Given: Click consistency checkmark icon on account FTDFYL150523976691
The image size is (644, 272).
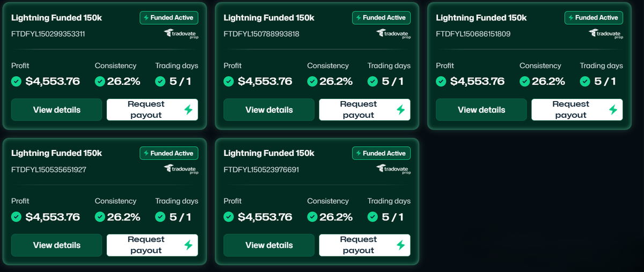Looking at the screenshot, I should (312, 217).
